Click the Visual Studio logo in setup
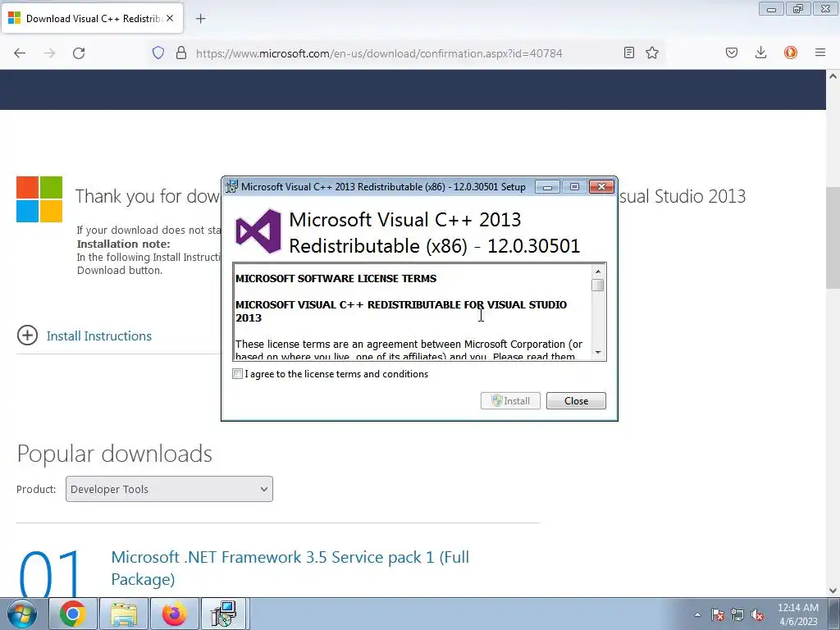Image resolution: width=840 pixels, height=630 pixels. coord(258,231)
